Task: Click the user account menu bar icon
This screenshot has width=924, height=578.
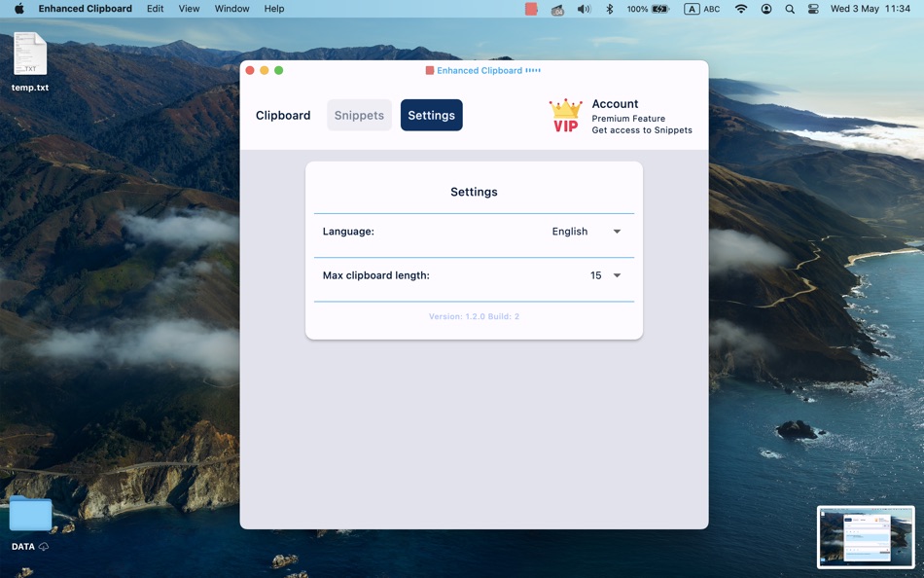Action: click(766, 9)
